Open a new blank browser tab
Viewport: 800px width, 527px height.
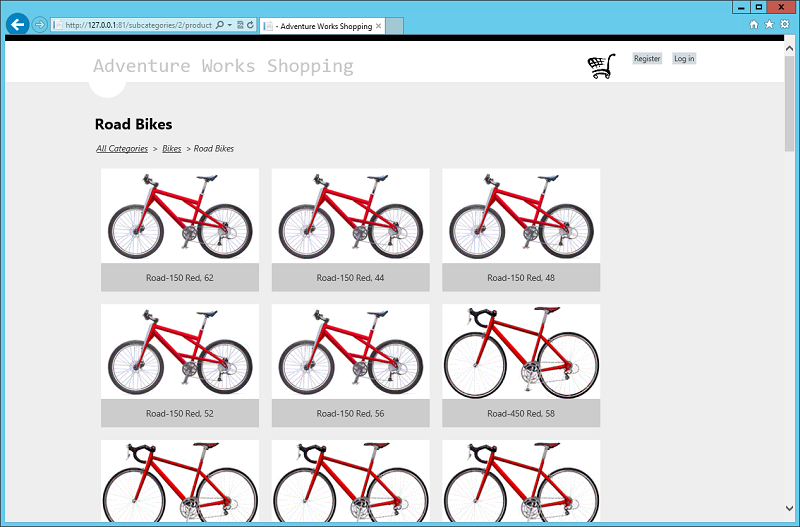[x=394, y=26]
